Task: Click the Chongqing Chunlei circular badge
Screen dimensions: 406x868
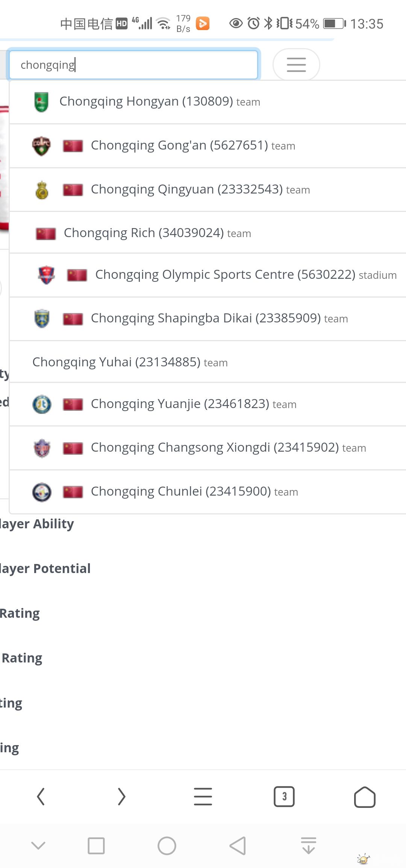Action: coord(42,492)
